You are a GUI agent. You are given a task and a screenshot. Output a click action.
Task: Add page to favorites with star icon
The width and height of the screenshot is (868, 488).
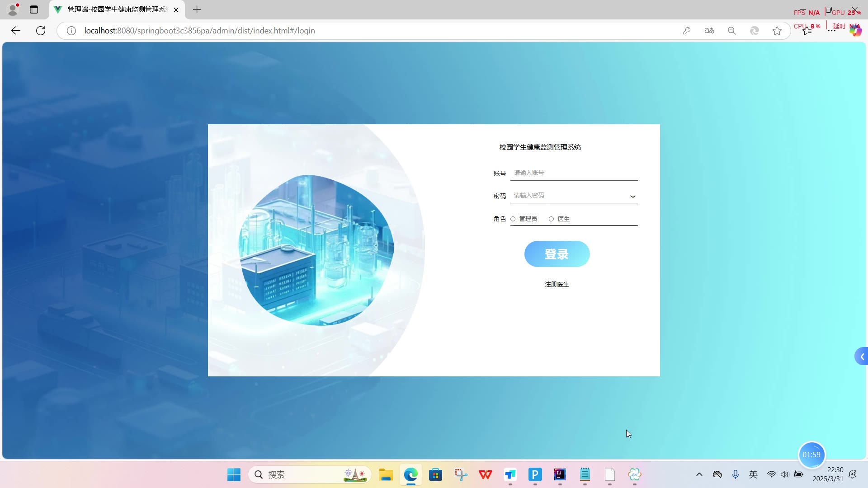click(x=777, y=31)
